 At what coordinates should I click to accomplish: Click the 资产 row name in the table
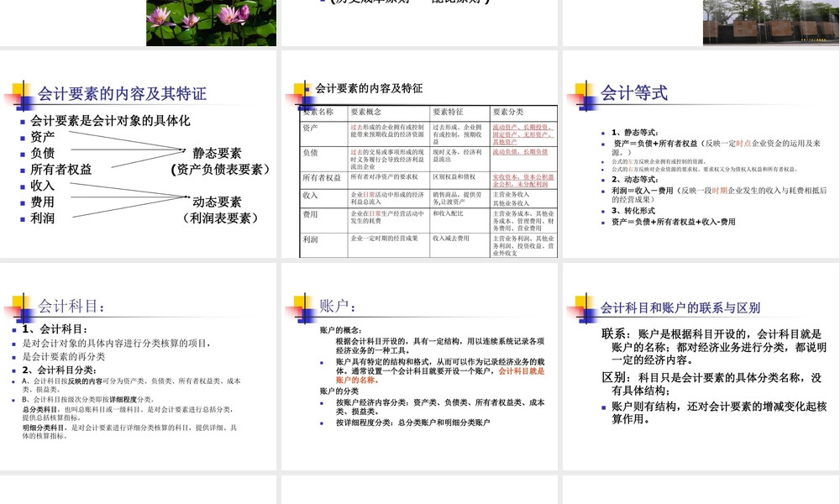pyautogui.click(x=310, y=128)
